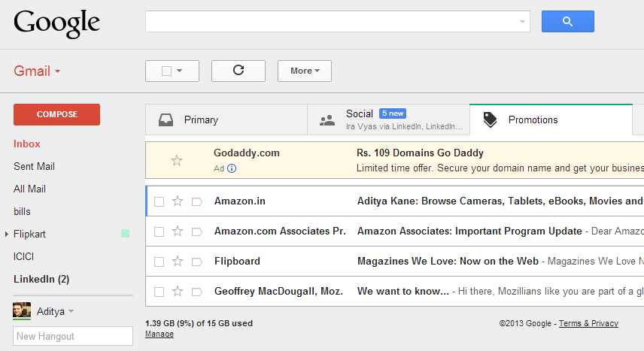This screenshot has height=351, width=644.
Task: Star the Amazon.in email
Action: (178, 201)
